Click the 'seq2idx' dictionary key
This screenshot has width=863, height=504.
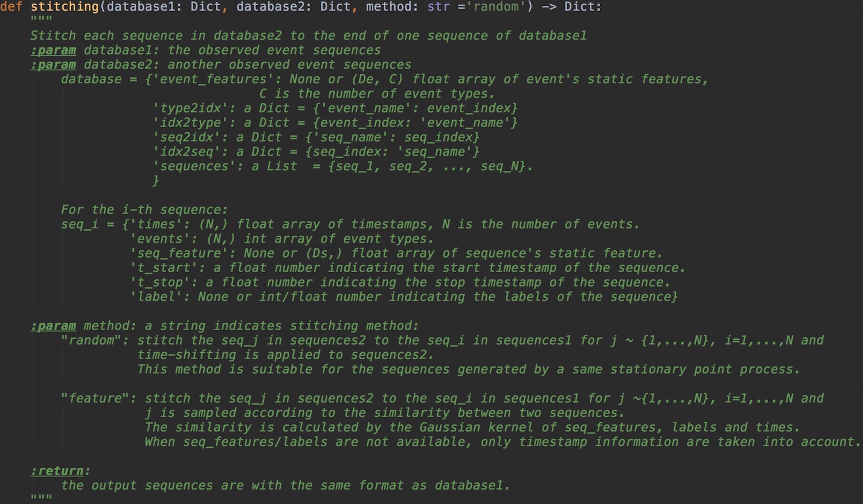click(190, 138)
